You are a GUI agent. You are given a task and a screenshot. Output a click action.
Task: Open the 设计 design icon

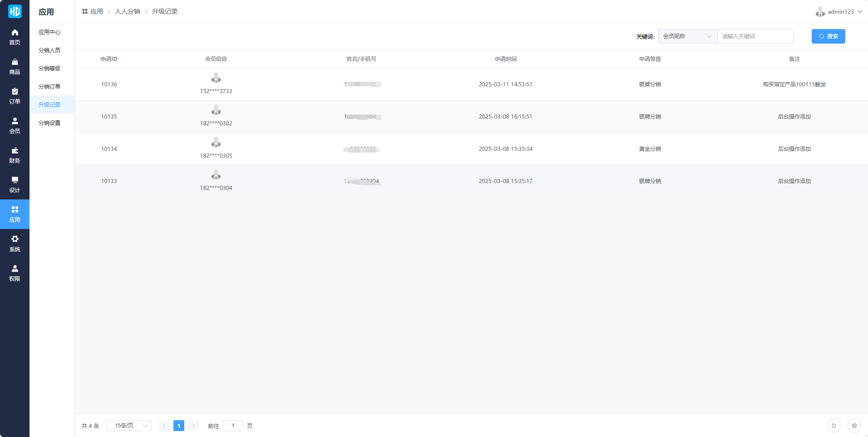pos(15,184)
